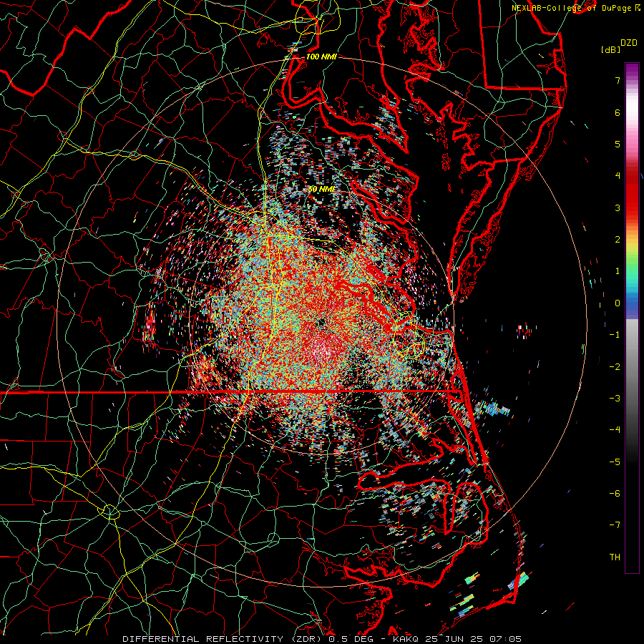Pick the green 1 dB color band
The image size is (644, 644).
pos(632,271)
